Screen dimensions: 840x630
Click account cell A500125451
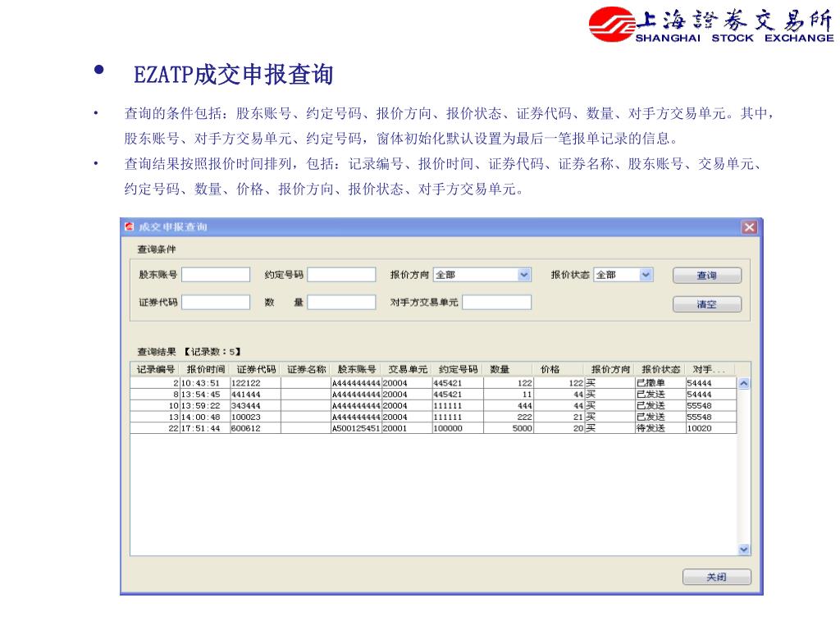[x=356, y=428]
